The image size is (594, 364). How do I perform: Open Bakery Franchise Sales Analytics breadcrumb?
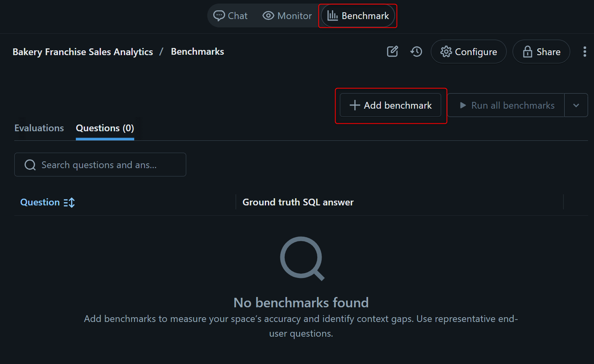point(83,52)
